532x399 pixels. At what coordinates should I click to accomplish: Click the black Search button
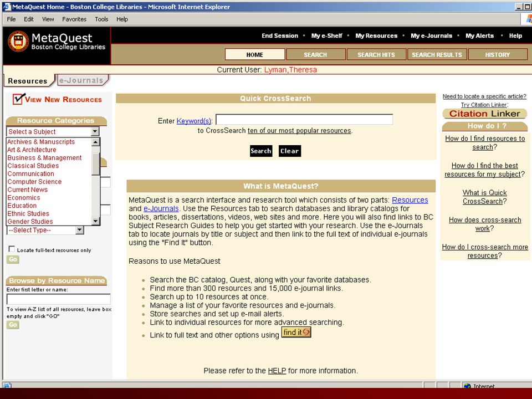pos(261,151)
